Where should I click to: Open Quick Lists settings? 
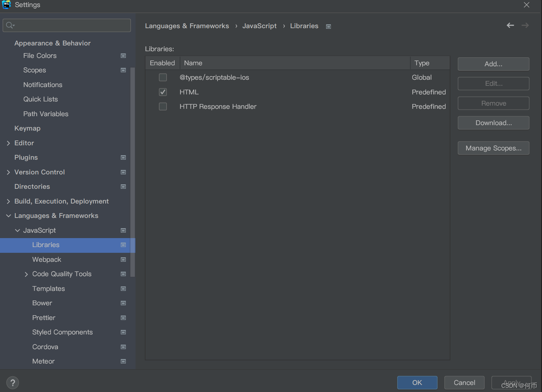41,99
